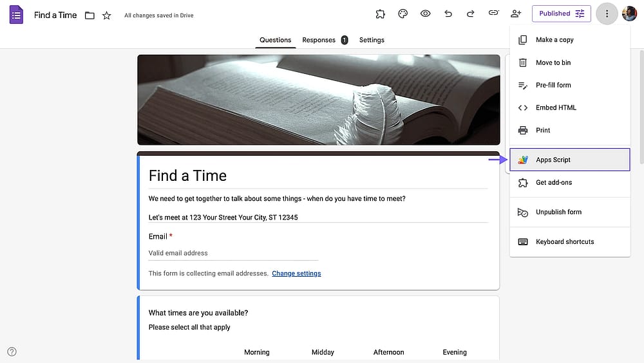Open the customize theme palette icon
The image size is (644, 363).
coord(403,14)
